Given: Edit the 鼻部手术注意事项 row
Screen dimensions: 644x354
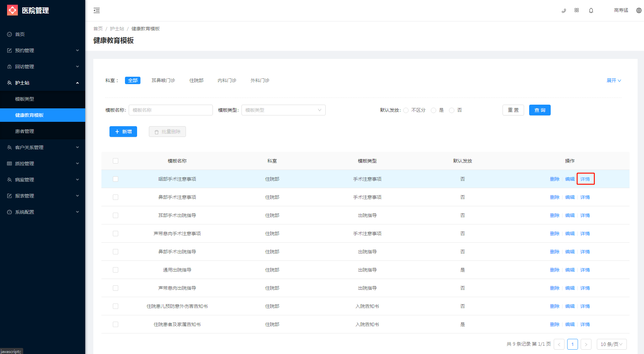Looking at the screenshot, I should tap(570, 197).
